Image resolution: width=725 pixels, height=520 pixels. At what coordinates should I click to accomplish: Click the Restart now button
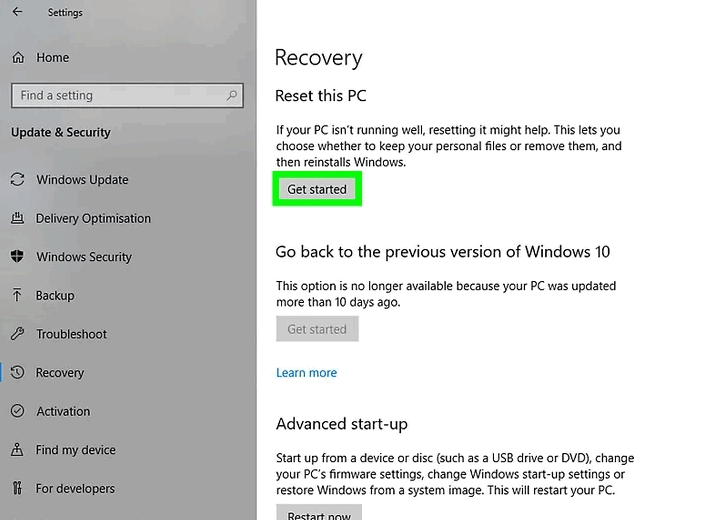[319, 514]
